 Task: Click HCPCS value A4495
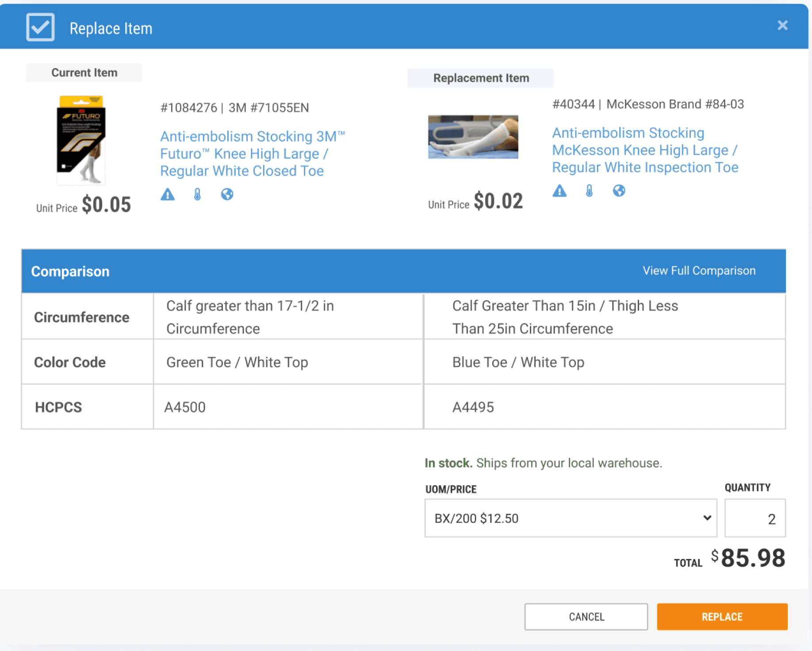click(473, 407)
